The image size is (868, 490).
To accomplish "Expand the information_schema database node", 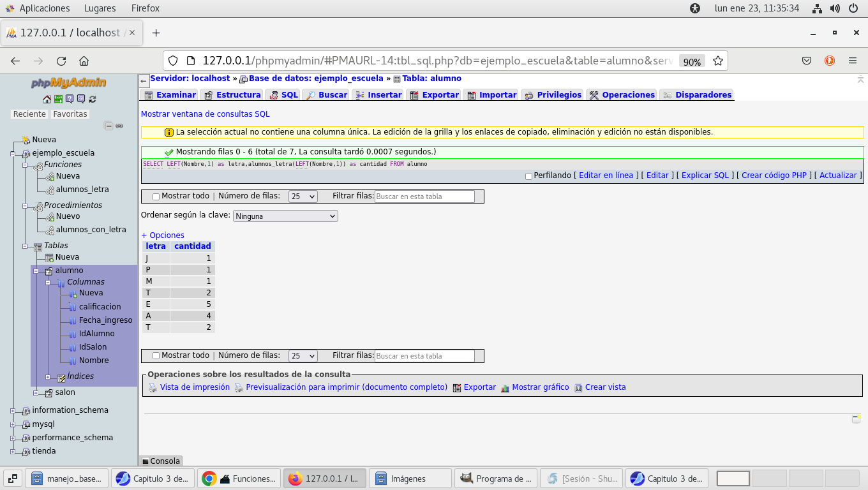I will (x=13, y=411).
